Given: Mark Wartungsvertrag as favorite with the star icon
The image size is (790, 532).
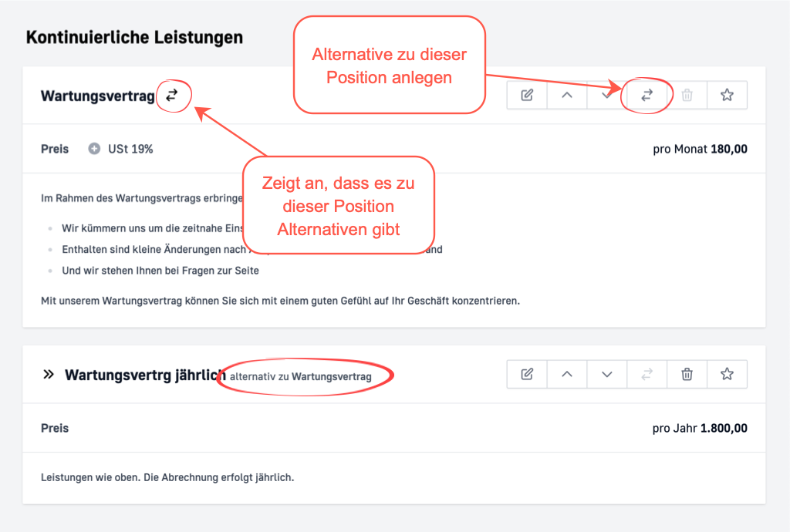Looking at the screenshot, I should [727, 95].
